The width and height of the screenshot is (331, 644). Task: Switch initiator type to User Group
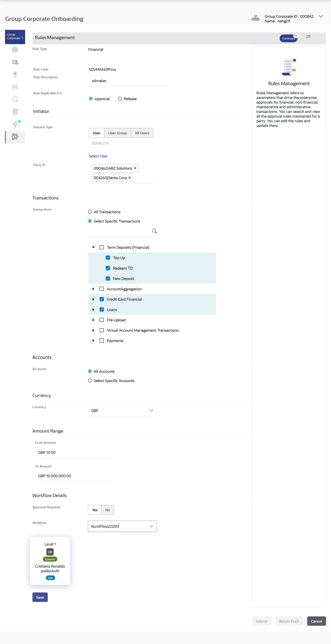(x=118, y=133)
